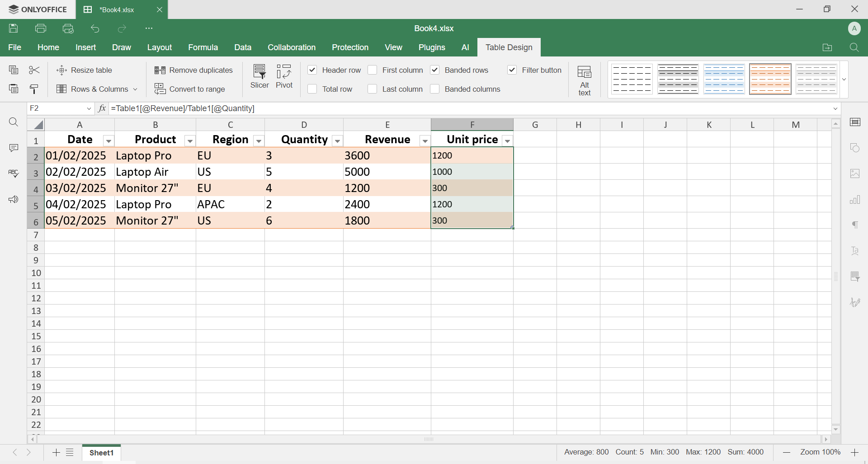Open chart settings in the right sidebar
The image size is (868, 464).
tap(856, 199)
